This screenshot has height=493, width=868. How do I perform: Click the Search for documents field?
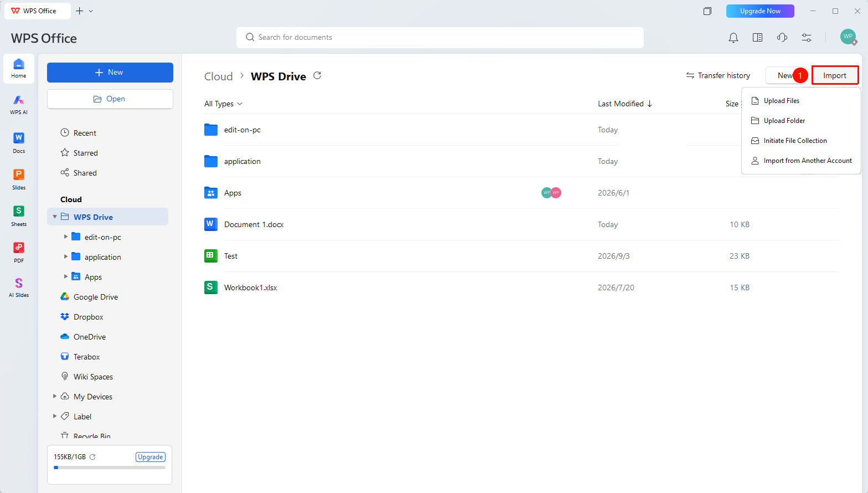(x=440, y=38)
